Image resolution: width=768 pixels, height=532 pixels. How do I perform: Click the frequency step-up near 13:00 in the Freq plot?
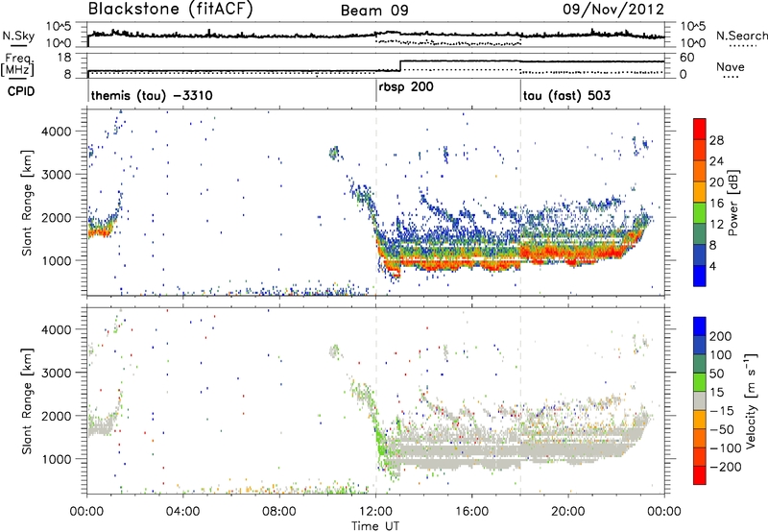coord(400,65)
